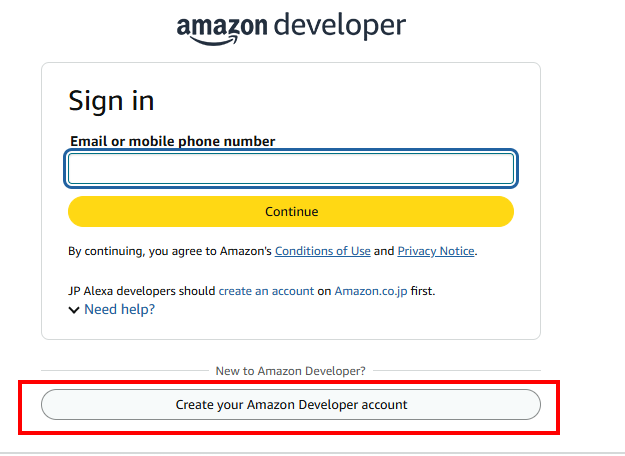The image size is (625, 456).
Task: Click the yellow Continue button
Action: [x=291, y=211]
